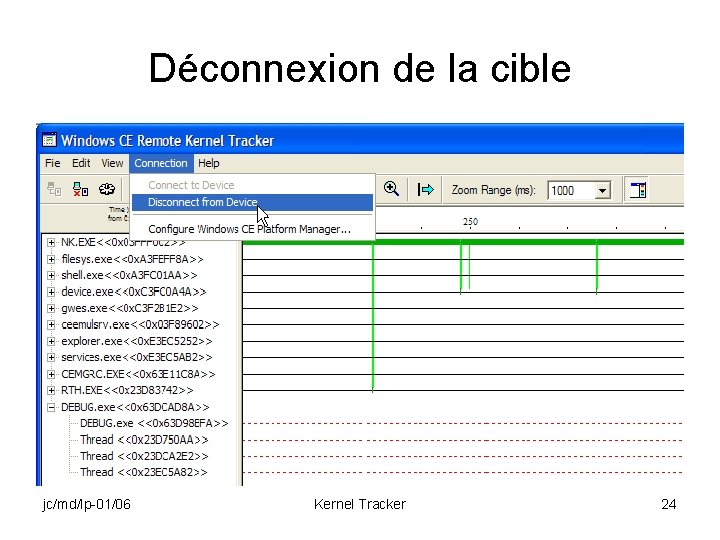
Task: Open the Zoom Range dropdown arrow
Action: 602,190
